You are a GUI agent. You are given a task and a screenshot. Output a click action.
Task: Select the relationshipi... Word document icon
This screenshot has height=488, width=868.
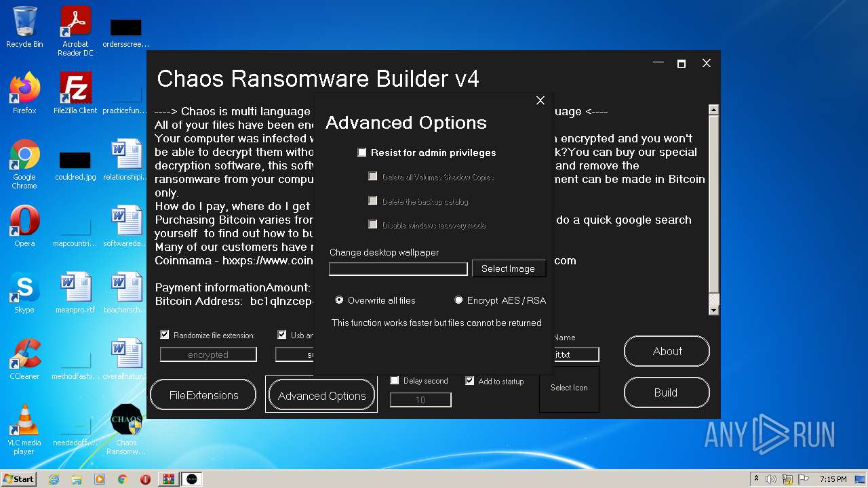click(x=126, y=160)
